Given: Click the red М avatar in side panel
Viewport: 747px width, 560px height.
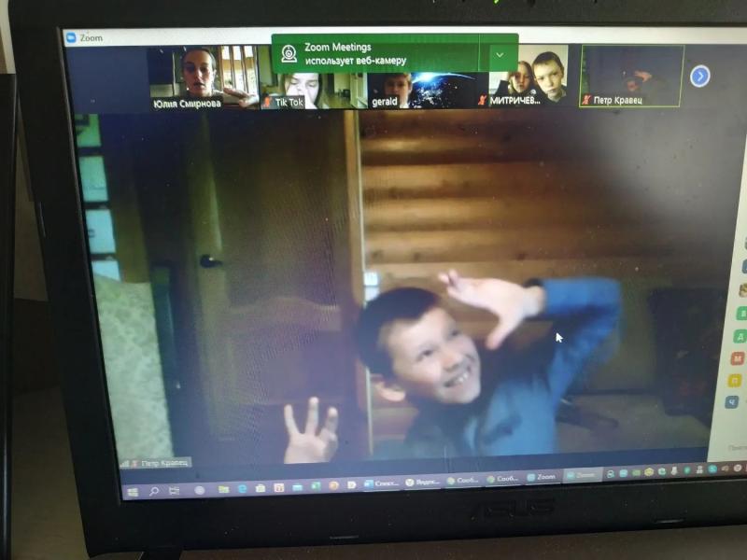Looking at the screenshot, I should [x=738, y=357].
